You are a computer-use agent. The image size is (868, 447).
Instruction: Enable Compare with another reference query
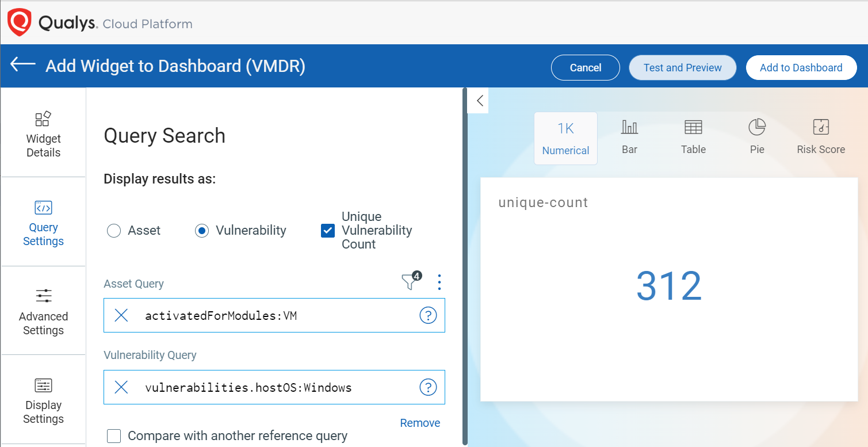coord(114,436)
